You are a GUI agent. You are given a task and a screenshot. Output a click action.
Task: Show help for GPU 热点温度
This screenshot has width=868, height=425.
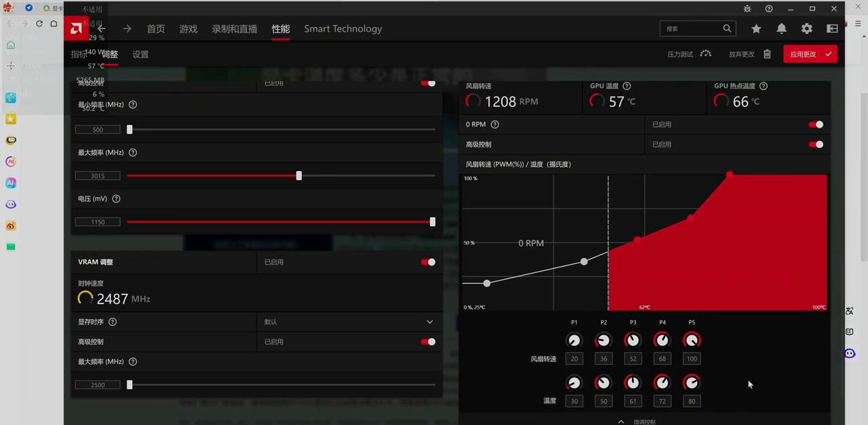click(x=764, y=86)
